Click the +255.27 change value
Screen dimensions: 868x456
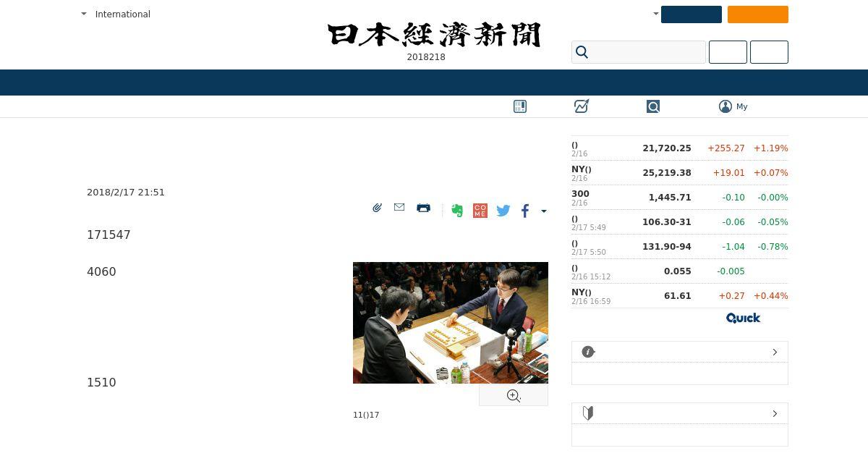[x=726, y=148]
